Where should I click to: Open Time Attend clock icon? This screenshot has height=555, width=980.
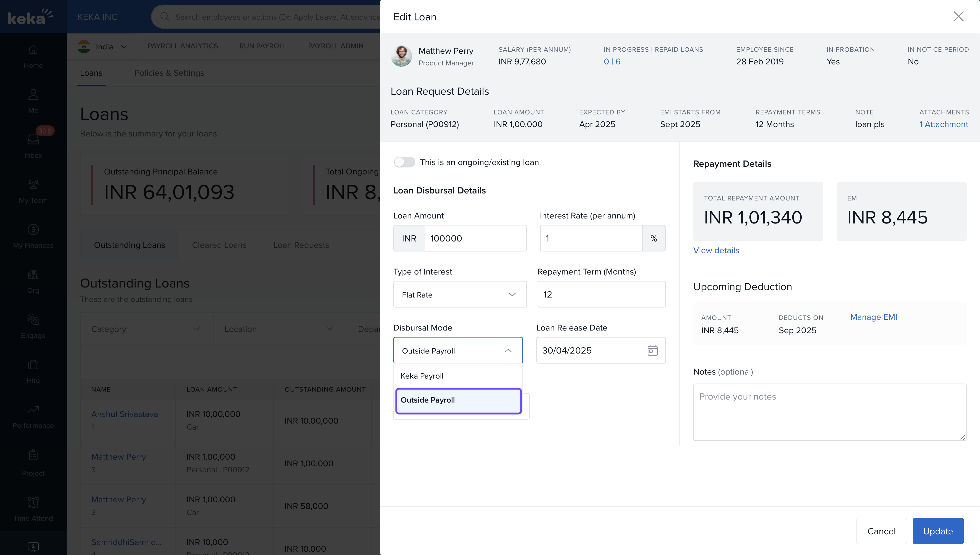(33, 502)
